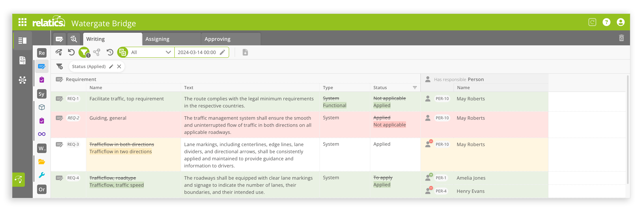
Task: Open the Approving tab
Action: [x=217, y=39]
